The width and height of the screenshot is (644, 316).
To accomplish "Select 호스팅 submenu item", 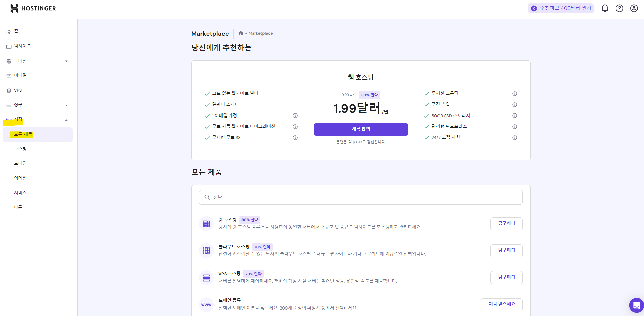I will [x=20, y=149].
